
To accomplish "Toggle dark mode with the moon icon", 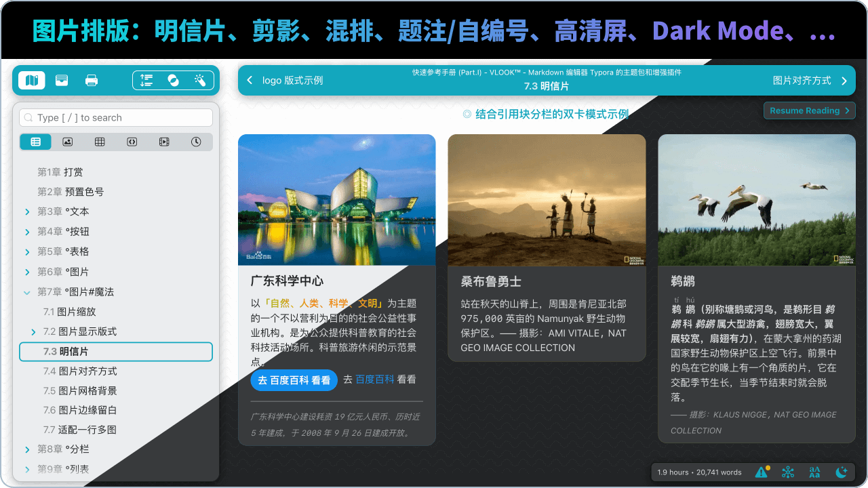I will (841, 472).
